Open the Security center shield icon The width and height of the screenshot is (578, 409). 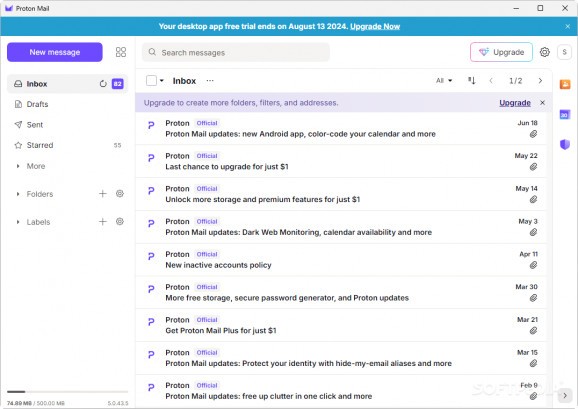[565, 144]
